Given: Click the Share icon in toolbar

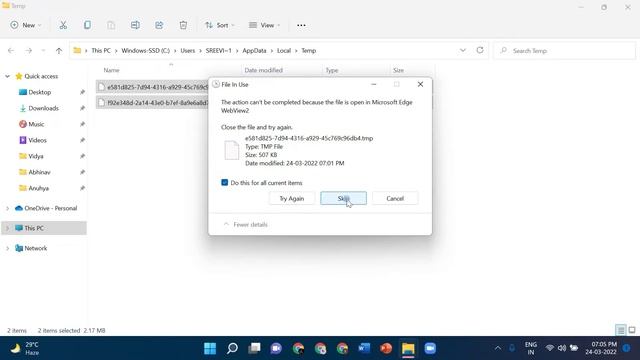Looking at the screenshot, I should [159, 25].
